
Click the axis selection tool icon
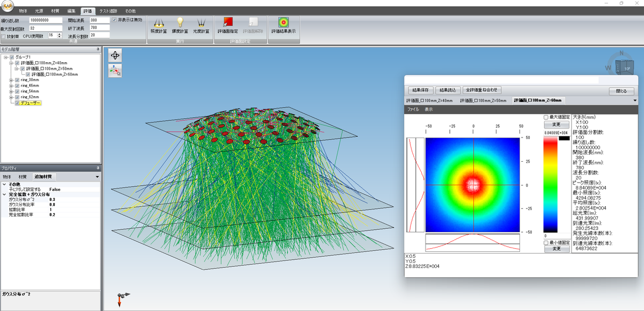pyautogui.click(x=115, y=70)
